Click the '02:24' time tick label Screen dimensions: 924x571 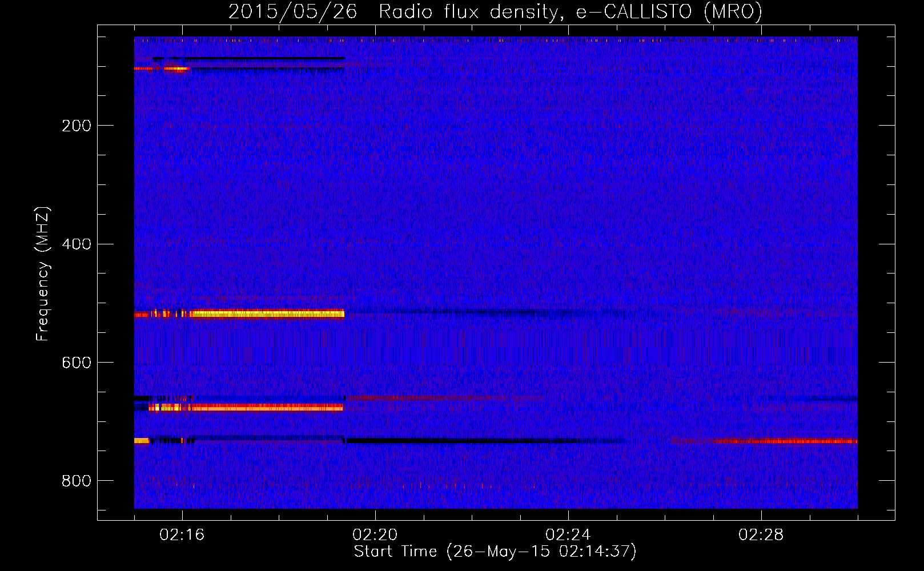(x=568, y=535)
